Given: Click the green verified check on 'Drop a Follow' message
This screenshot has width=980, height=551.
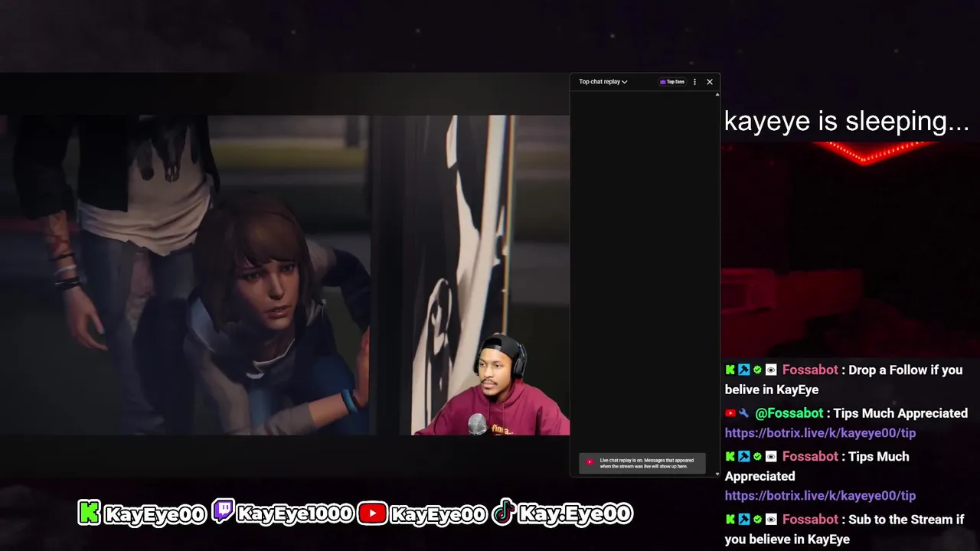Looking at the screenshot, I should [x=757, y=370].
